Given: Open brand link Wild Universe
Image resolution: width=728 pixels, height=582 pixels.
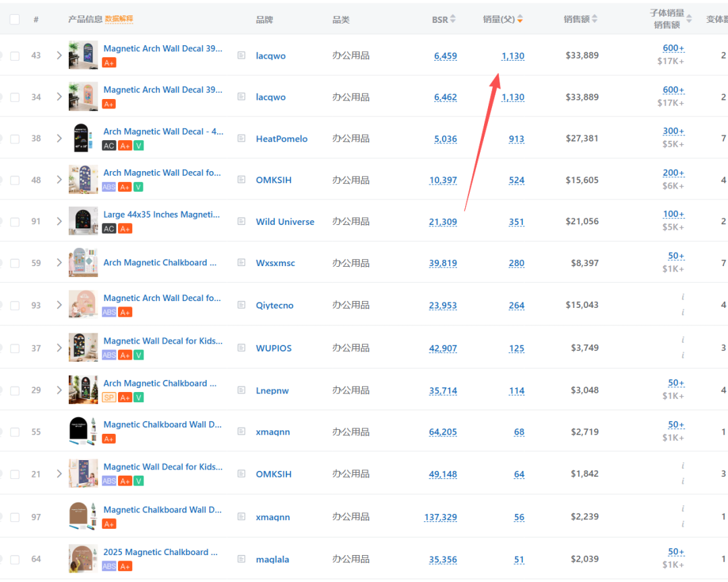Looking at the screenshot, I should 285,222.
